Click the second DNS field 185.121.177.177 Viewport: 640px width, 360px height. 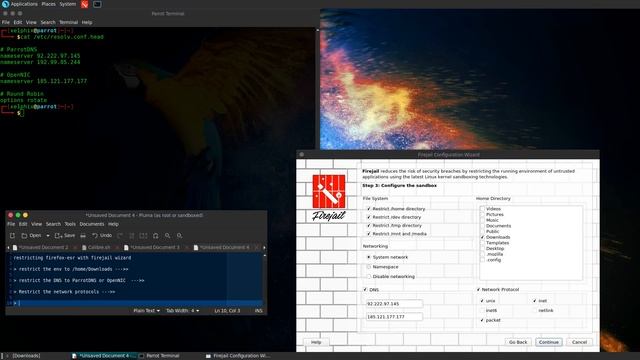point(394,317)
